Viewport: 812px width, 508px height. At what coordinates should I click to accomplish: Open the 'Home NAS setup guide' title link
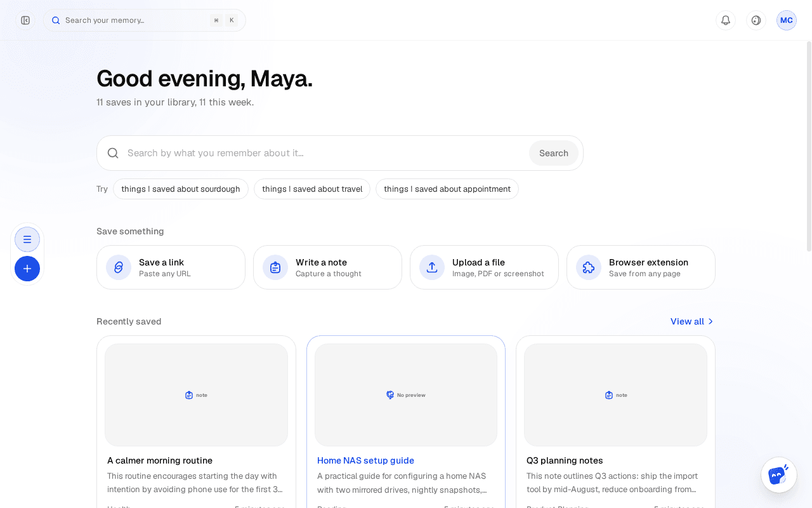click(x=365, y=460)
